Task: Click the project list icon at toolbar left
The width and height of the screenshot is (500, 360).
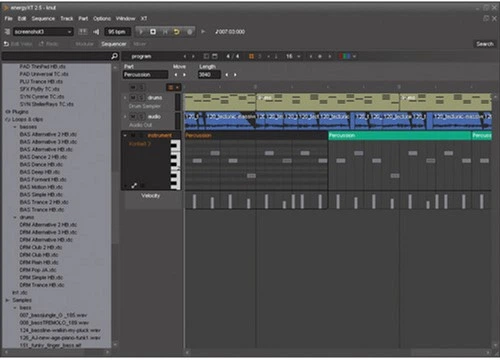Action: tap(7, 32)
